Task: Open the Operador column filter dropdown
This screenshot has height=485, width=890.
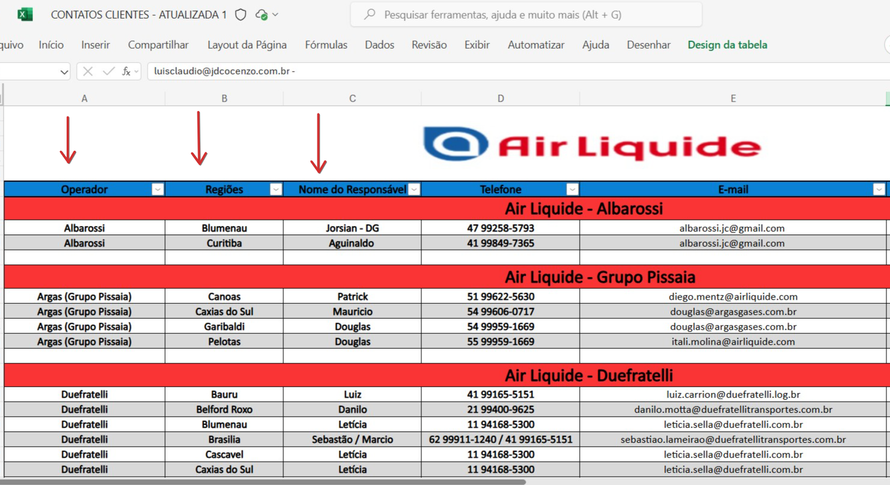Action: [x=157, y=190]
